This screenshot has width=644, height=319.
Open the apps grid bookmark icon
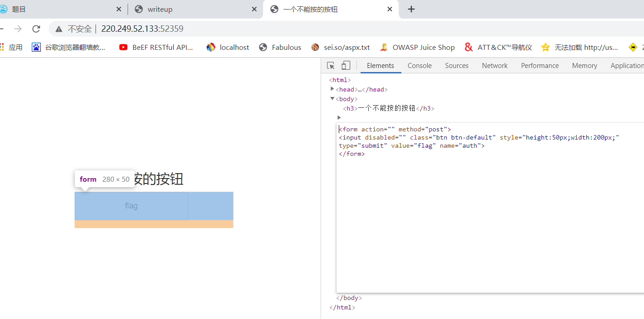1,47
